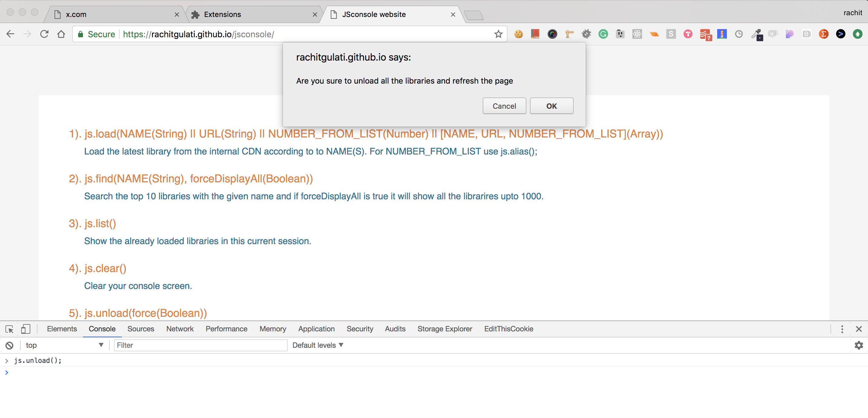Click the DevTools settings gear icon
This screenshot has width=868, height=418.
859,345
